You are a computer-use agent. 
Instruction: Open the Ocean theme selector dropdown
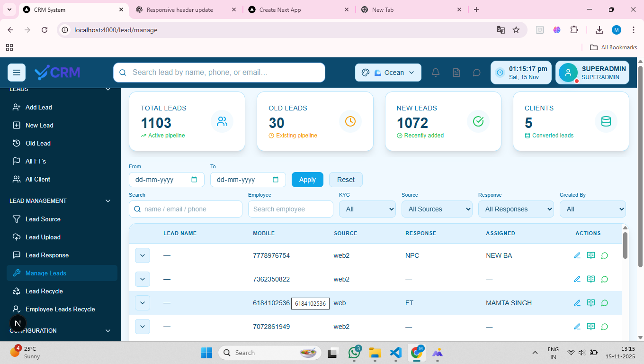click(x=388, y=72)
